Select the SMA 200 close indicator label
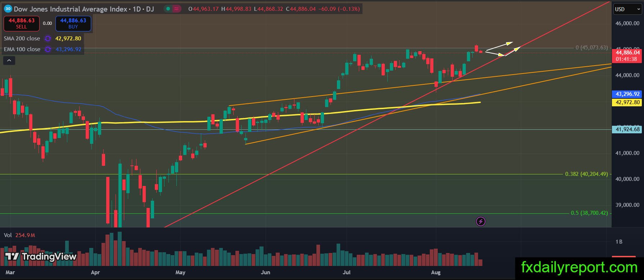The width and height of the screenshot is (644, 280). [22, 39]
